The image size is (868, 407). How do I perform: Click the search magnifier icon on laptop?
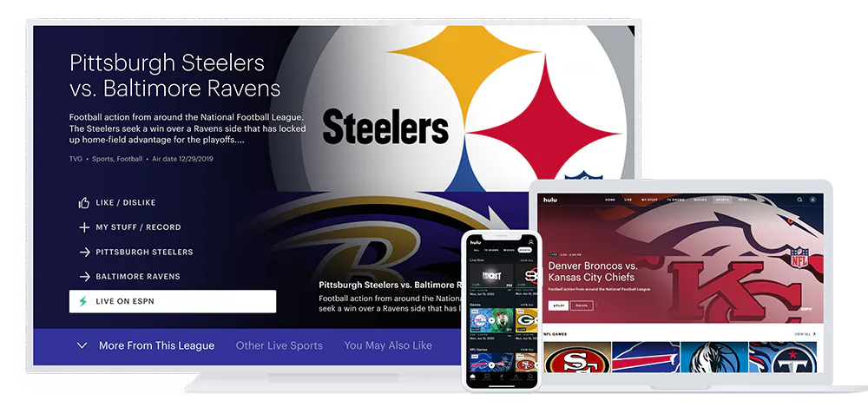coord(800,200)
